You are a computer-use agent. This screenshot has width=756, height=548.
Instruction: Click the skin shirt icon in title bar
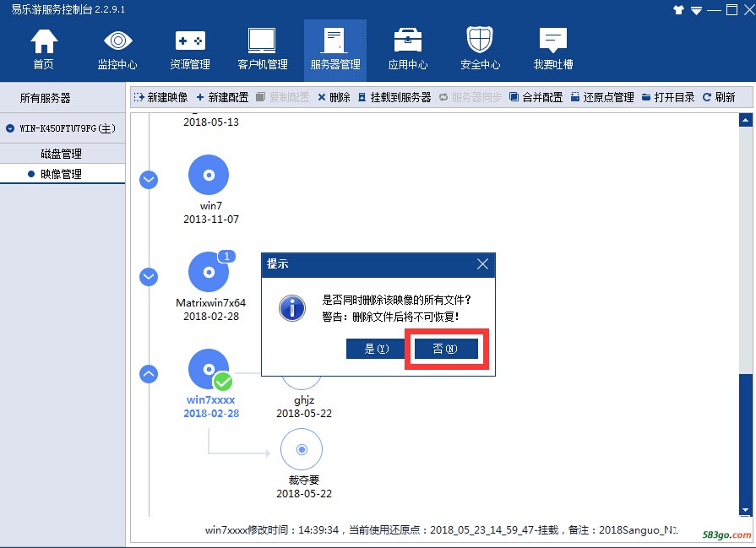(678, 9)
